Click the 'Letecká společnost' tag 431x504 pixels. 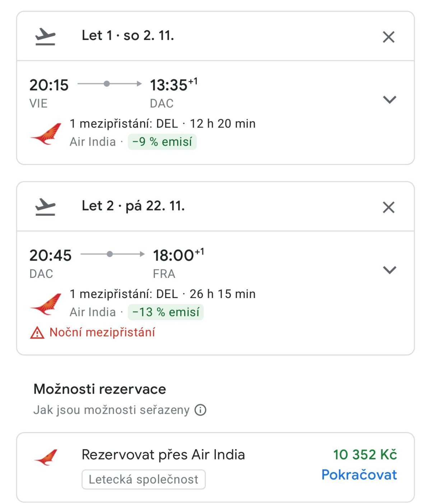tap(143, 479)
